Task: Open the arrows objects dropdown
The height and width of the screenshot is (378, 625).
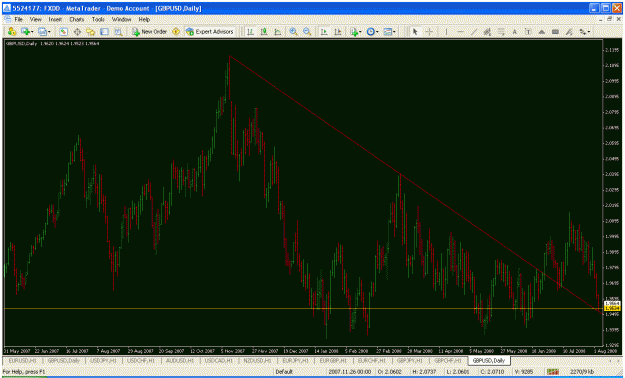Action: coord(585,32)
